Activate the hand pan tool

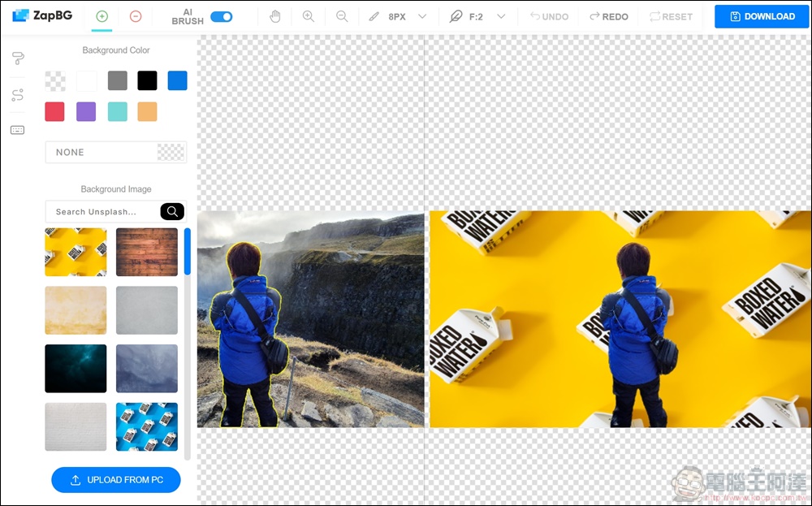[275, 16]
